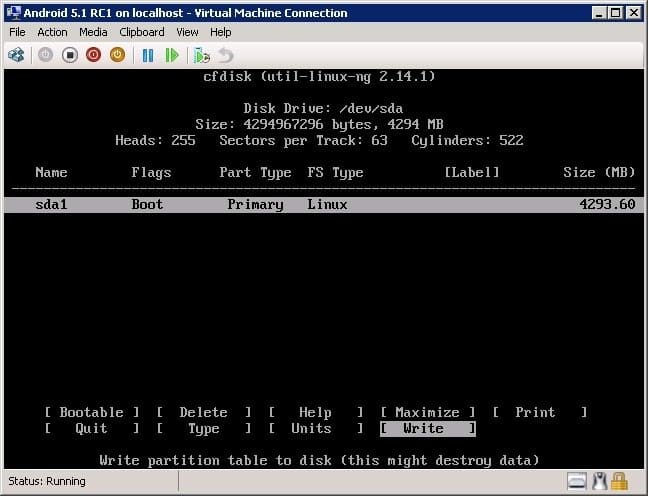Click the Ctrl+Alt+Delete toolbar icon
The height and width of the screenshot is (496, 648).
click(16, 55)
